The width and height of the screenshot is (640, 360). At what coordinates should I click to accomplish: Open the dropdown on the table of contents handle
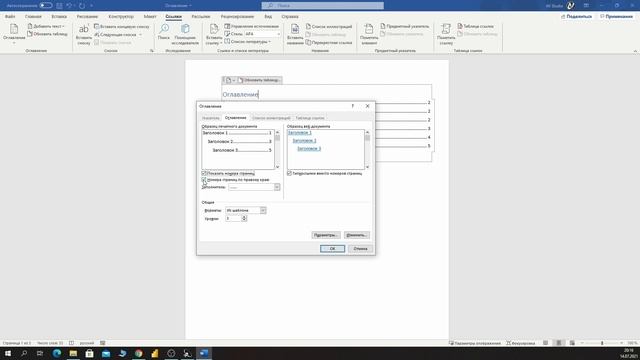point(234,80)
